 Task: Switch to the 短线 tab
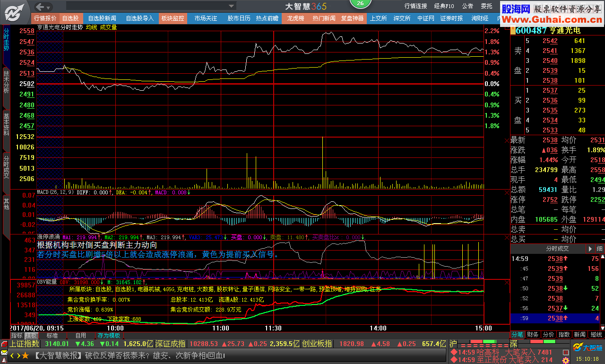(596, 335)
